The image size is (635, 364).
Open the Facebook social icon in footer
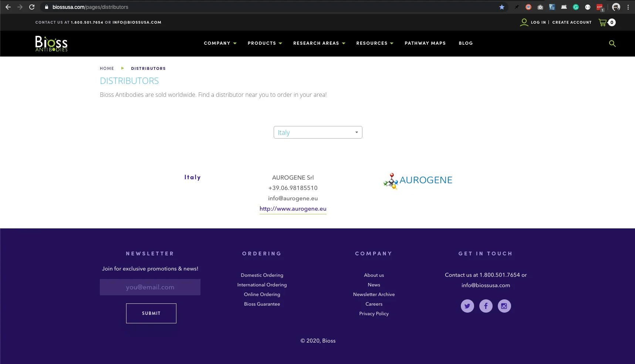click(486, 306)
